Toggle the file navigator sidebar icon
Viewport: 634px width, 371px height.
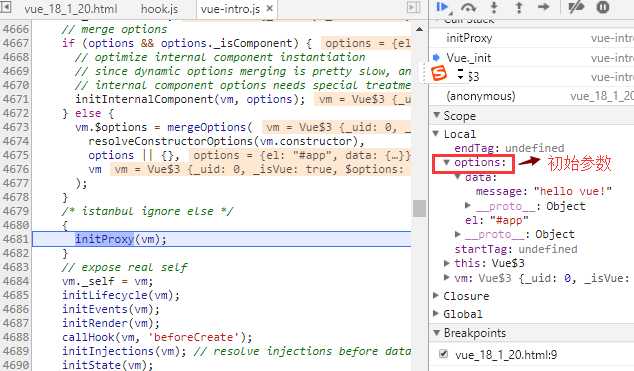coord(6,7)
